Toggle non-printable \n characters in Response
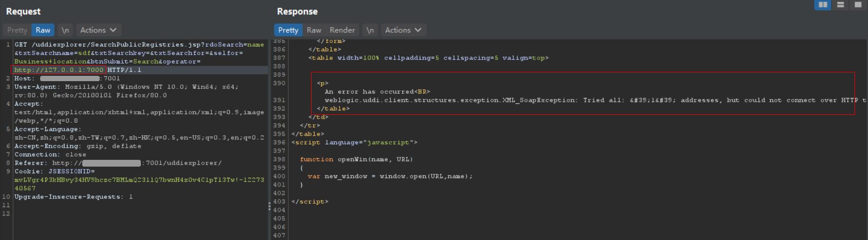 tap(370, 30)
